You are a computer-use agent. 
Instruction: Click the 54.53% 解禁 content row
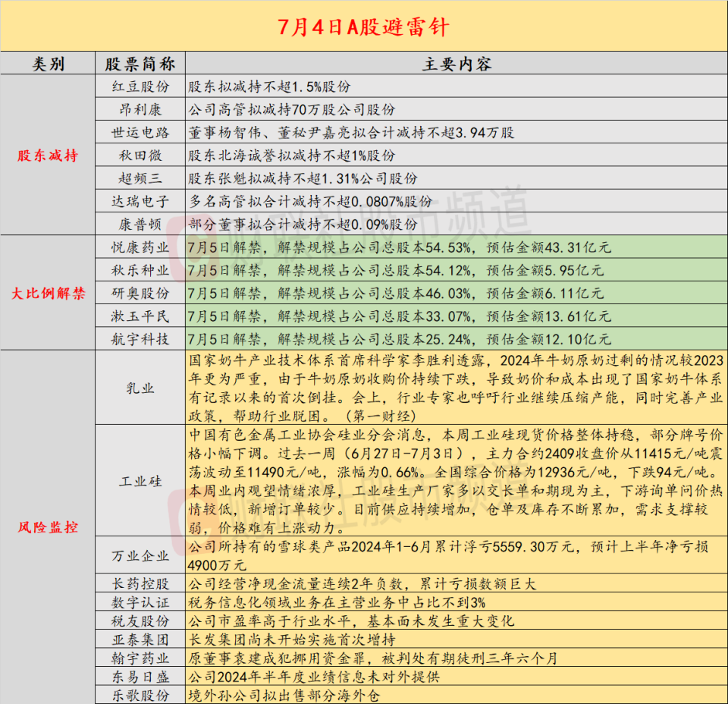coord(457,247)
